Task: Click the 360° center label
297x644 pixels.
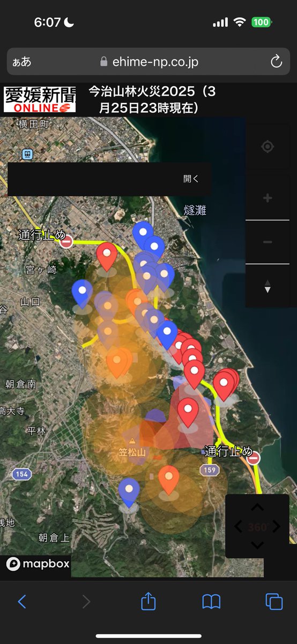Action: tap(258, 527)
